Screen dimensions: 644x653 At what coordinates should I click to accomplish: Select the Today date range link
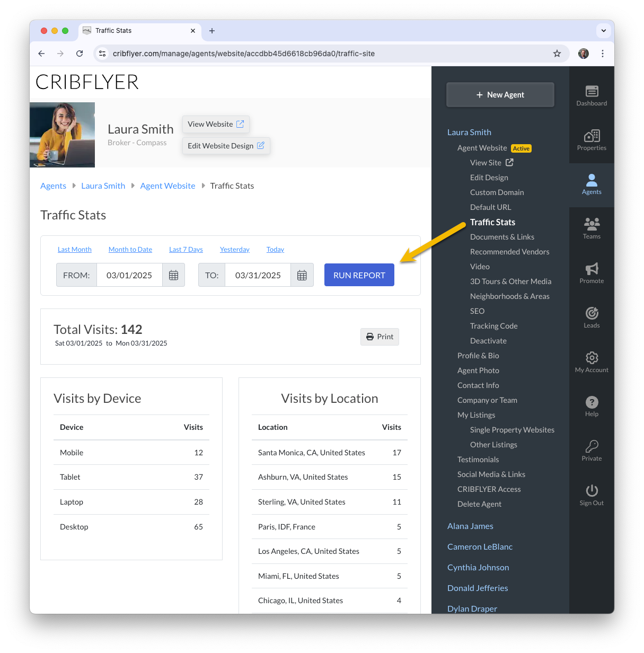point(275,250)
